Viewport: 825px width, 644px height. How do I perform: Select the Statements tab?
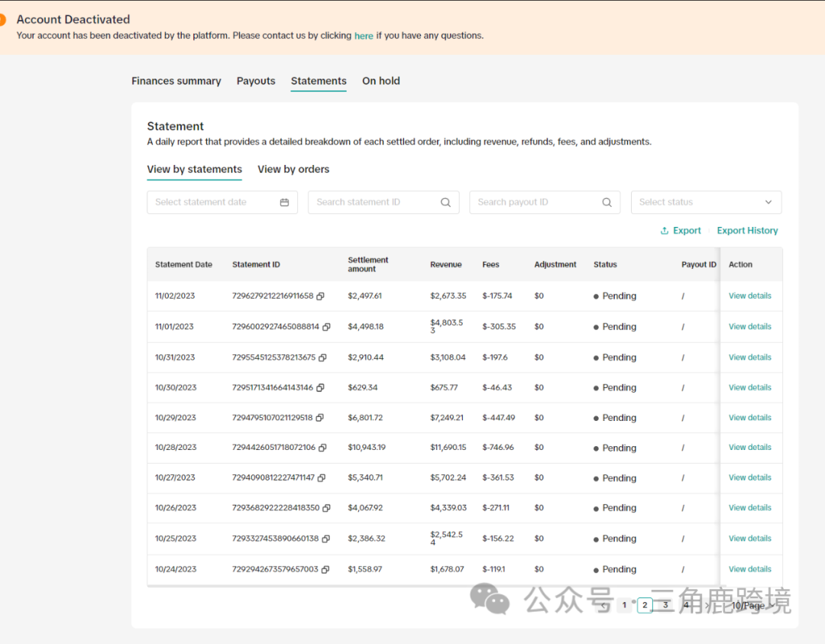[x=319, y=81]
